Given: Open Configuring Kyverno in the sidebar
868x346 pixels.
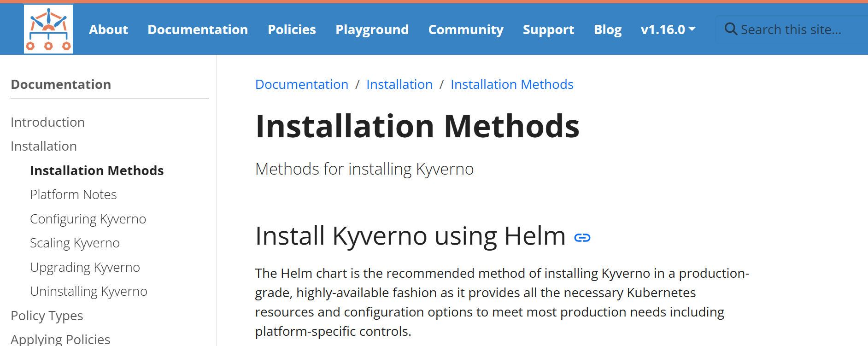Looking at the screenshot, I should pos(88,219).
